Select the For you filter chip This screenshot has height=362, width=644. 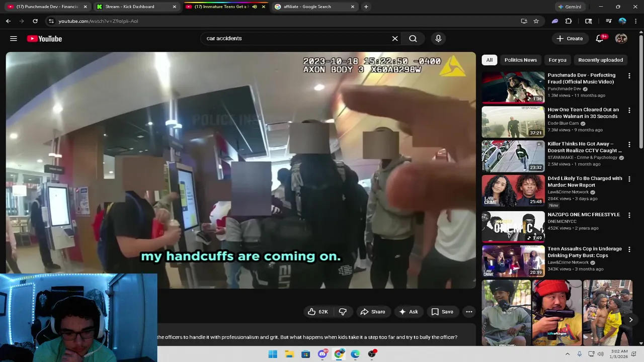pyautogui.click(x=557, y=60)
